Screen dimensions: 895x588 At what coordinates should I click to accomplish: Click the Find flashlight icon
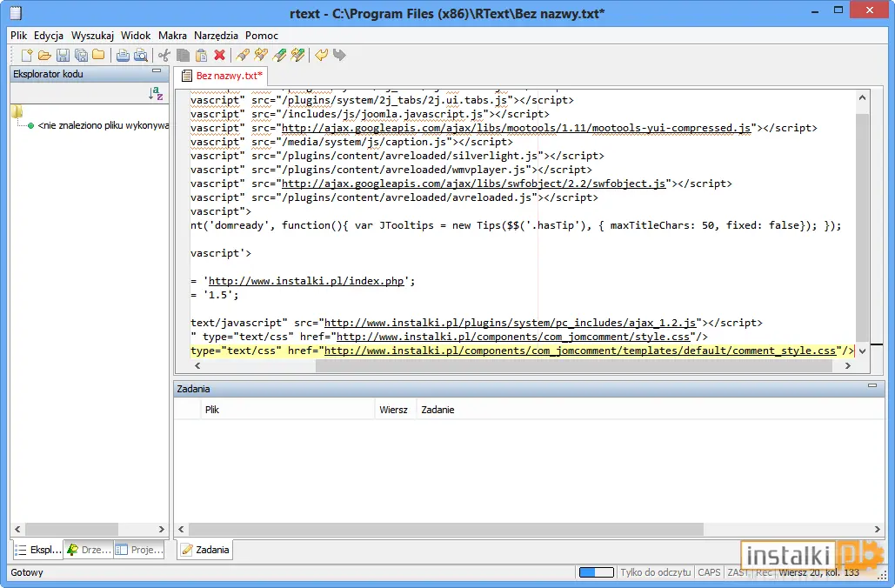[x=243, y=55]
